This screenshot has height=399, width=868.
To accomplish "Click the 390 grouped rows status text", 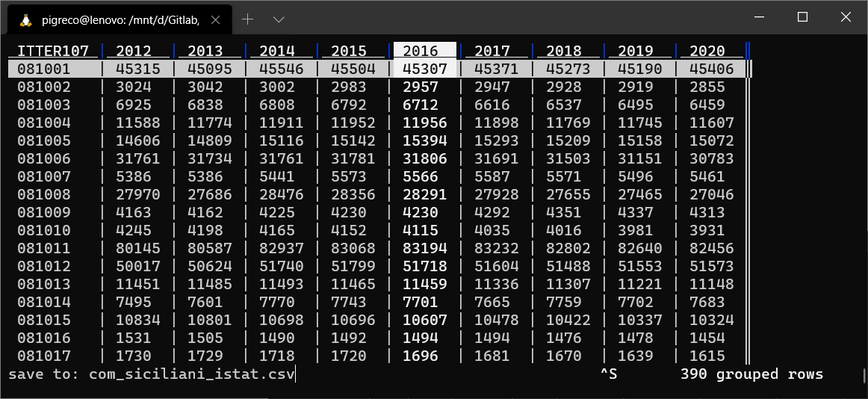I will pos(751,374).
